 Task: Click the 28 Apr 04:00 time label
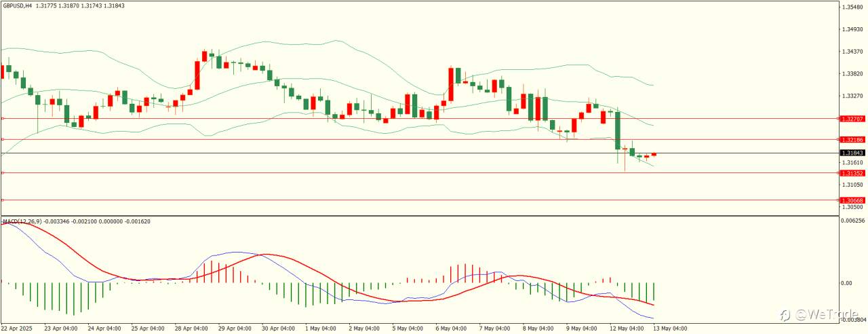pyautogui.click(x=191, y=328)
